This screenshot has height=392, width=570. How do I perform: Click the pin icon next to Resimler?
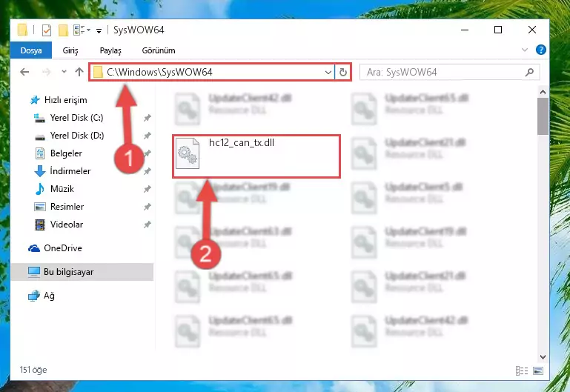(147, 207)
